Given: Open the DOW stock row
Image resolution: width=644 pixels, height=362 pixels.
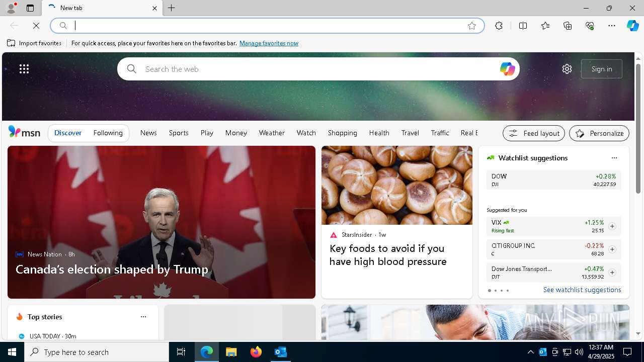Looking at the screenshot, I should click(x=553, y=180).
